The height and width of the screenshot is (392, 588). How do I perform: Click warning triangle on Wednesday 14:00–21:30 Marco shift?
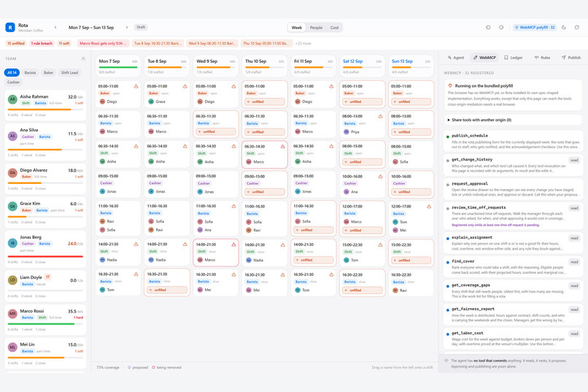(233, 245)
